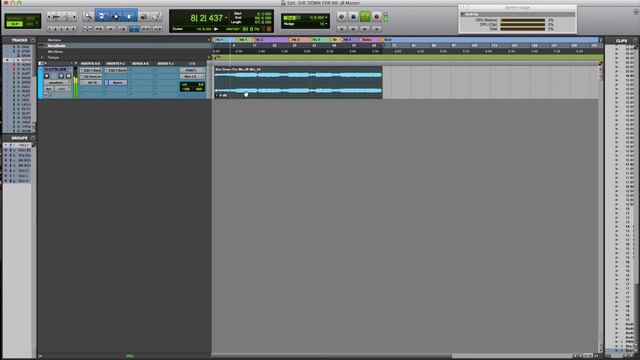Click the transport Record button

coord(376,17)
